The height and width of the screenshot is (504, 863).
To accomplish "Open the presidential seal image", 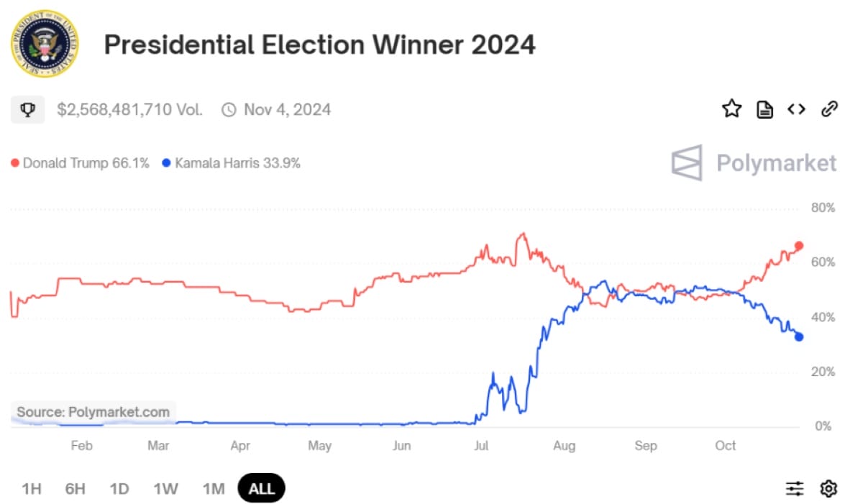I will pos(45,44).
